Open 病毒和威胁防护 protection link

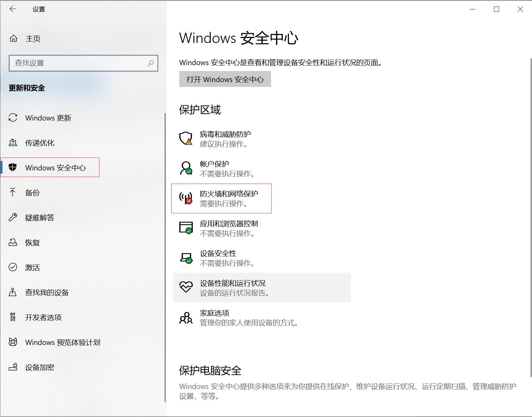click(x=225, y=134)
